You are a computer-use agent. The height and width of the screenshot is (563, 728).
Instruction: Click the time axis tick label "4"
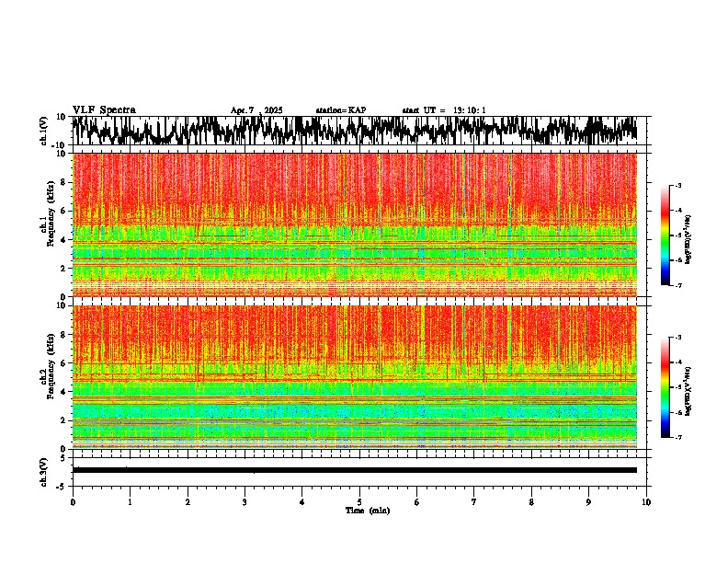coord(302,502)
